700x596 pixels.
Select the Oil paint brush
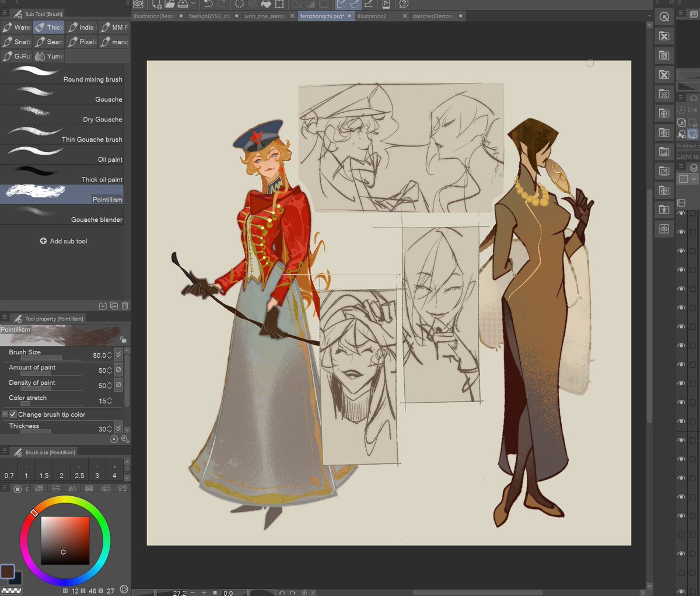click(x=62, y=155)
